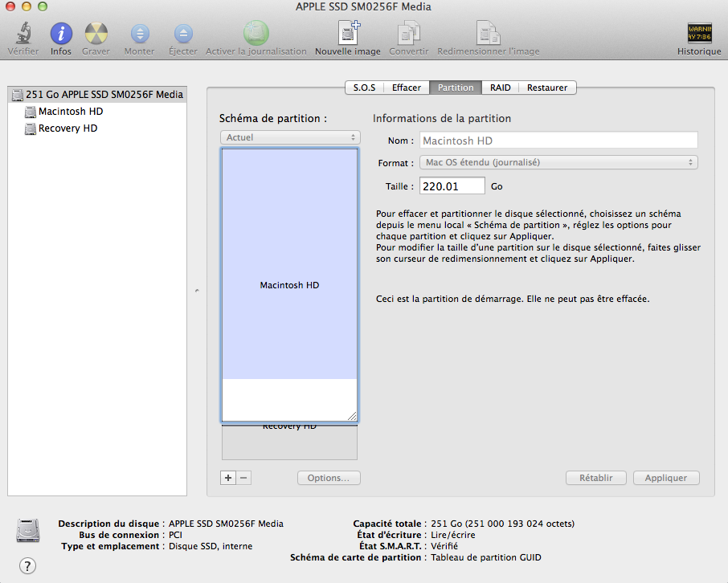Open the Format dropdown menu
This screenshot has width=728, height=583.
[558, 162]
